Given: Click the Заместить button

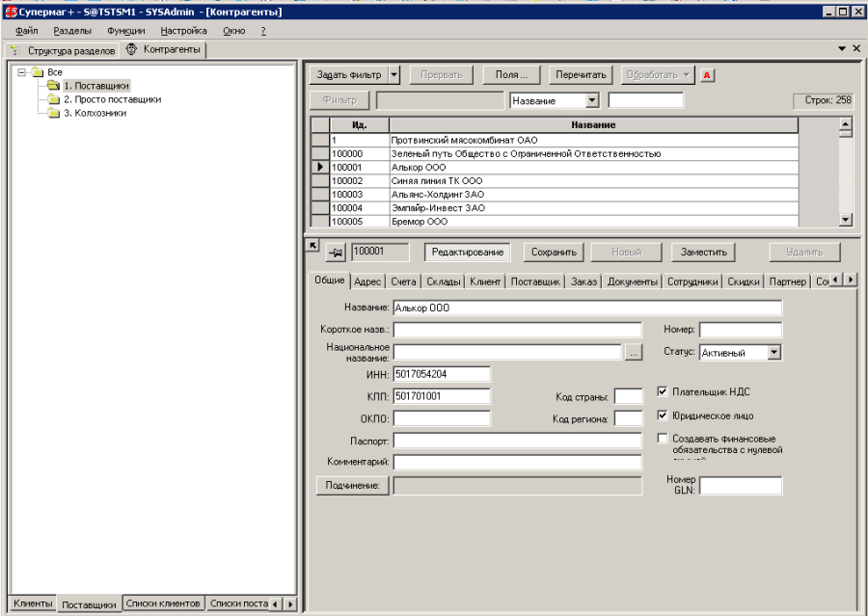Looking at the screenshot, I should click(703, 253).
